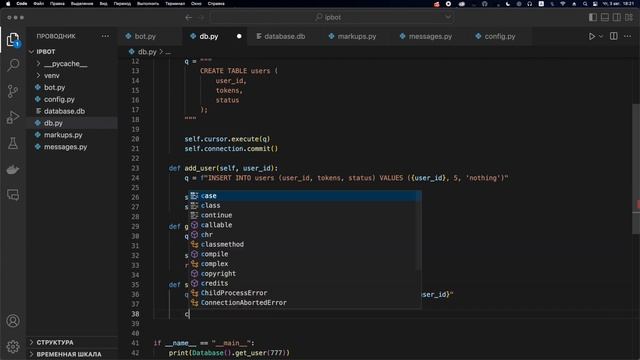Screen dimensions: 640x360
Task: Choose 'credits' autocomplete suggestion
Action: pos(304,283)
